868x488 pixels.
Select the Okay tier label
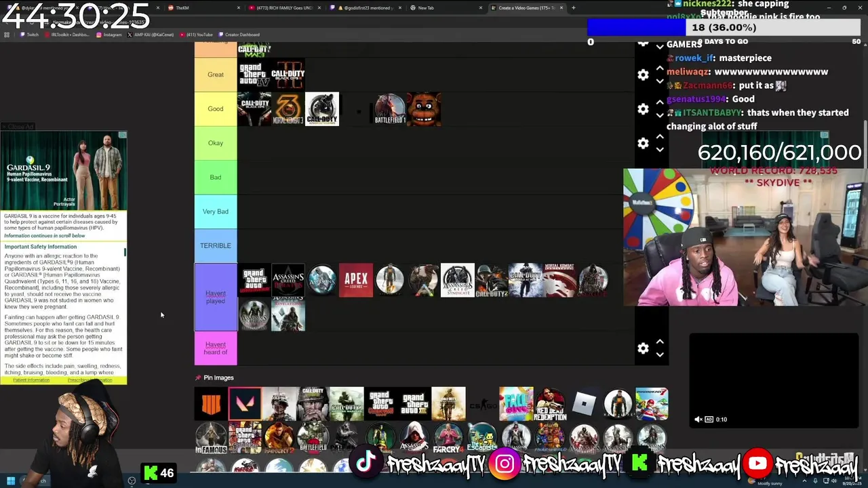216,143
